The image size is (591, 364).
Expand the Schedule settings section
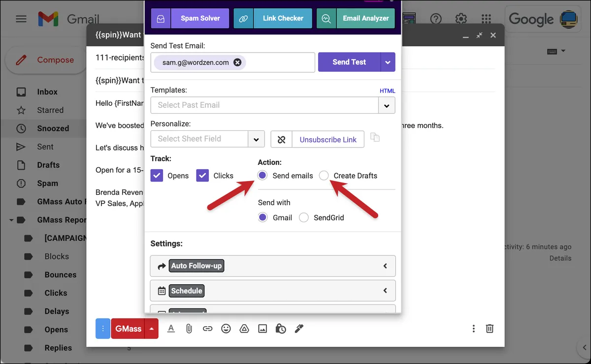click(273, 291)
